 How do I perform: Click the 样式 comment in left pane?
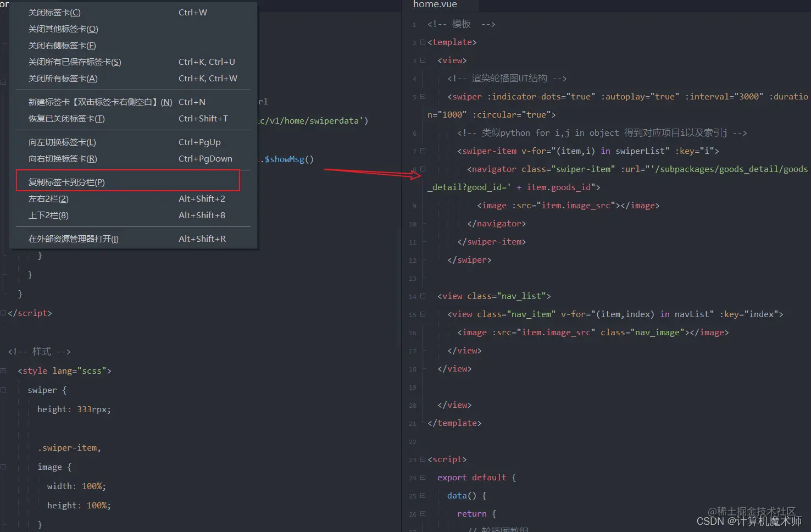tap(40, 351)
